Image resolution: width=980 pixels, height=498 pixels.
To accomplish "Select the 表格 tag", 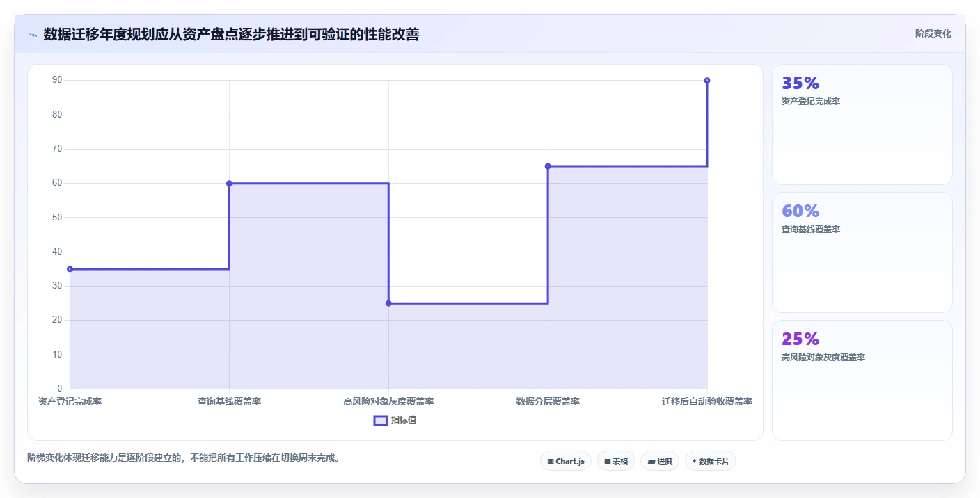I will click(x=616, y=461).
